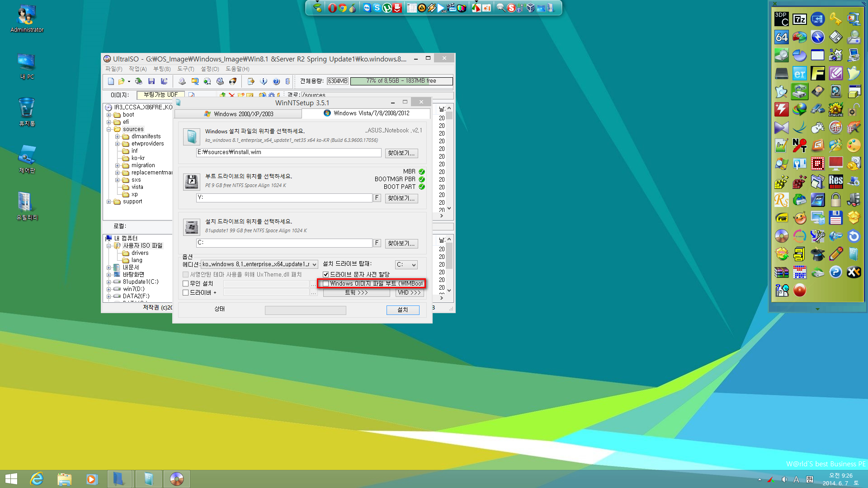Screen dimensions: 868x488
Task: Click the Save floppy icon in UltraISO toolbar
Action: 151,81
